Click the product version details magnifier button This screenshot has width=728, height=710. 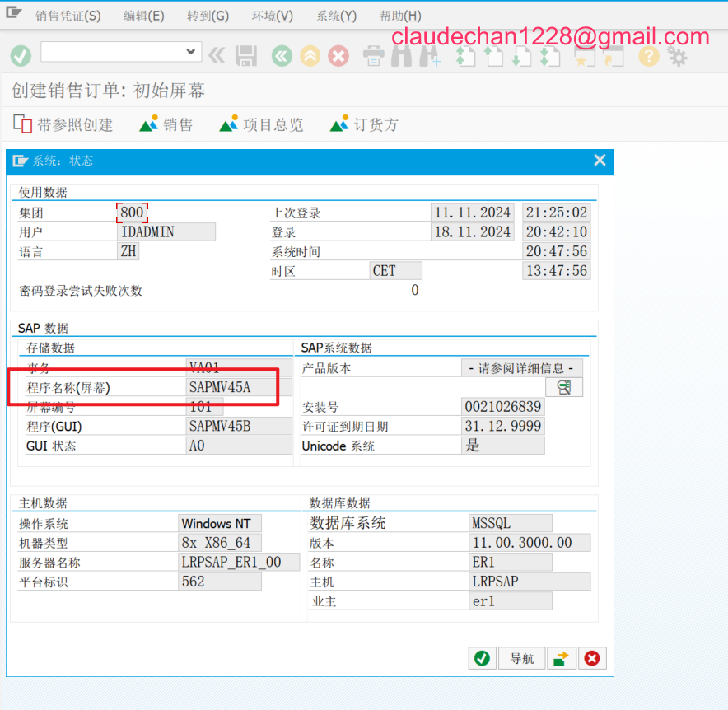click(564, 387)
